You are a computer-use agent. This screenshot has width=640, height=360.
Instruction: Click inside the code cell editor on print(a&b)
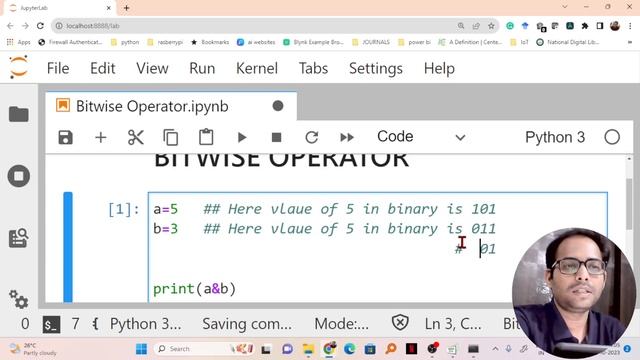click(x=194, y=289)
